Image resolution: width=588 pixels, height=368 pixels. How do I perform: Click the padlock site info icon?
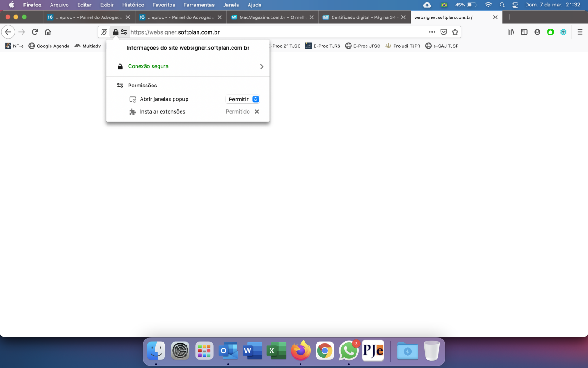click(x=115, y=32)
